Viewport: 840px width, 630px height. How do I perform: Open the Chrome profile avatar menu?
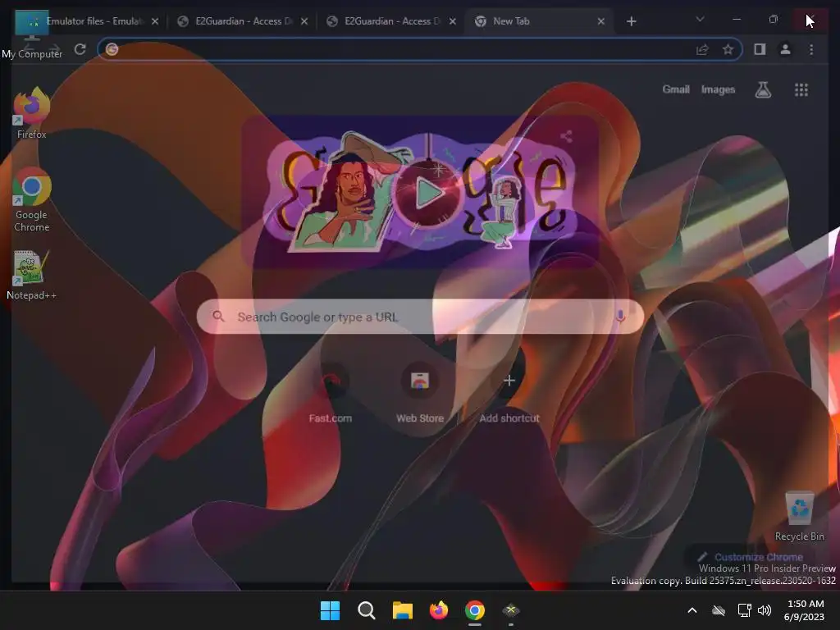pos(785,49)
